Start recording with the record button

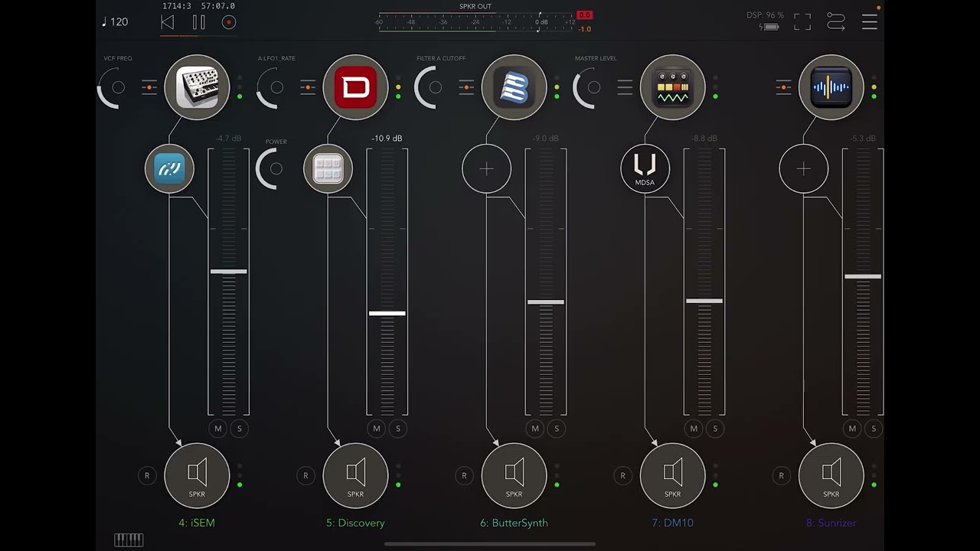point(229,22)
